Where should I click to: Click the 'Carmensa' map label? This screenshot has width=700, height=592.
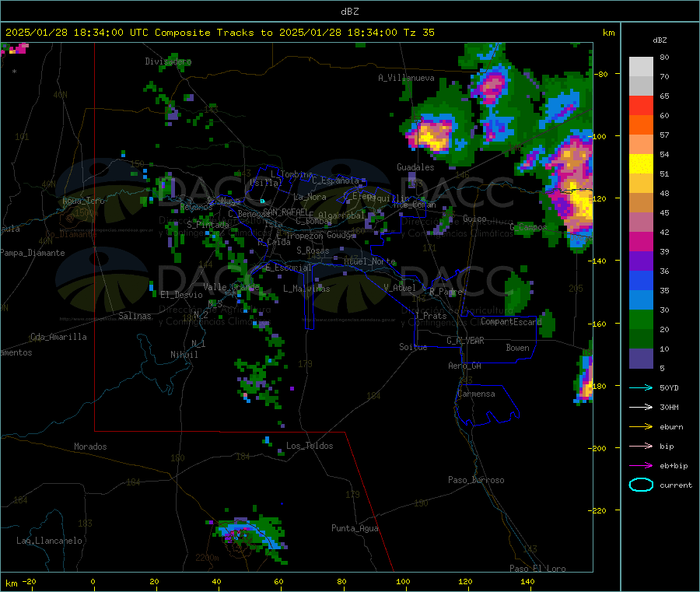(x=476, y=394)
